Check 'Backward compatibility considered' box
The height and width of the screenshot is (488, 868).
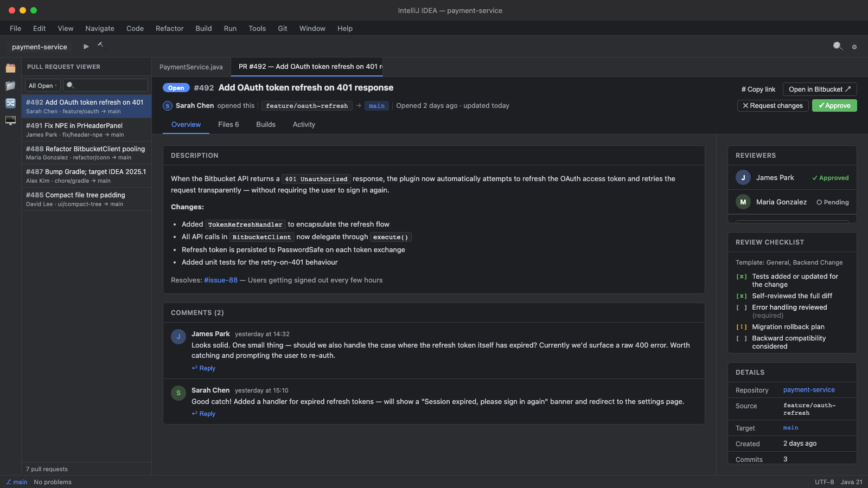click(742, 338)
